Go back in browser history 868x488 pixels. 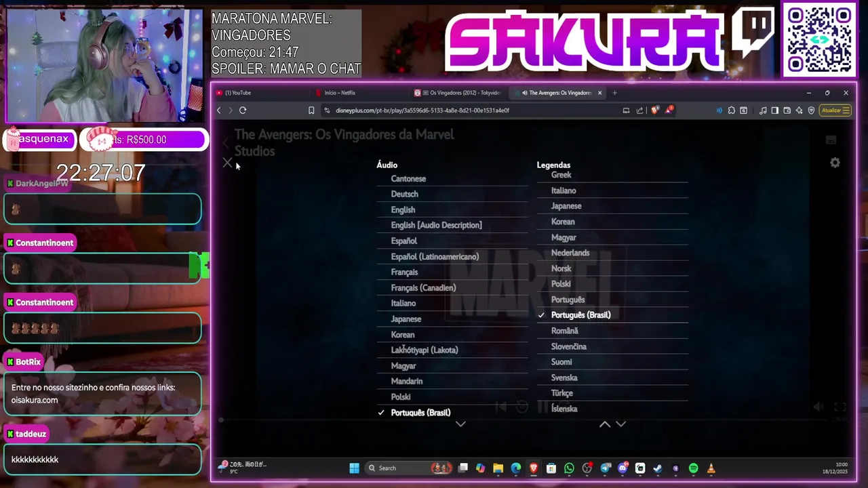pos(218,110)
